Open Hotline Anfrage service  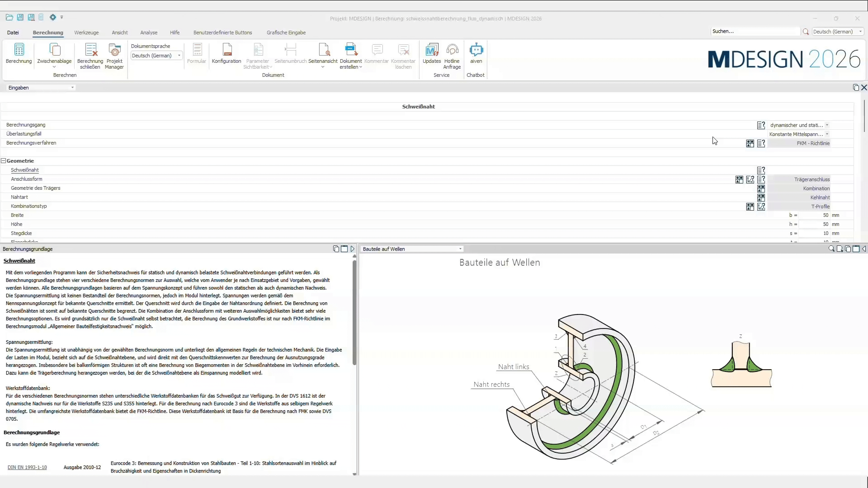pyautogui.click(x=452, y=50)
